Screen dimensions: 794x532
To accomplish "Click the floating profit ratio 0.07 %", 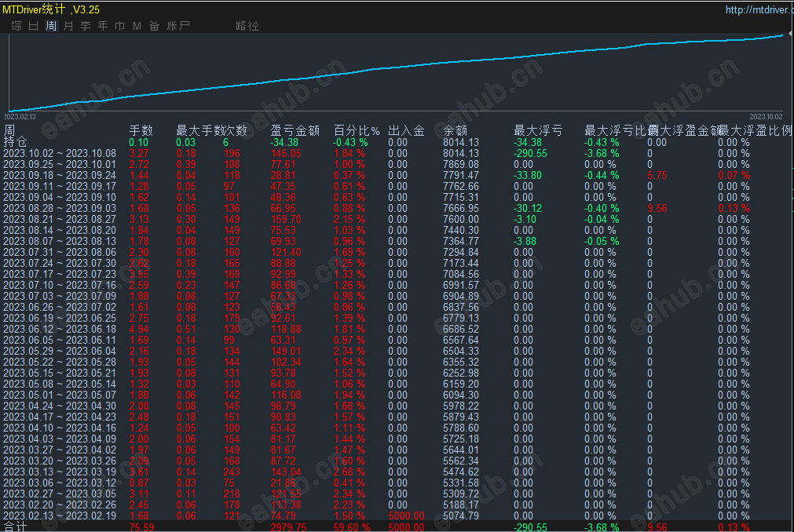I will point(734,176).
